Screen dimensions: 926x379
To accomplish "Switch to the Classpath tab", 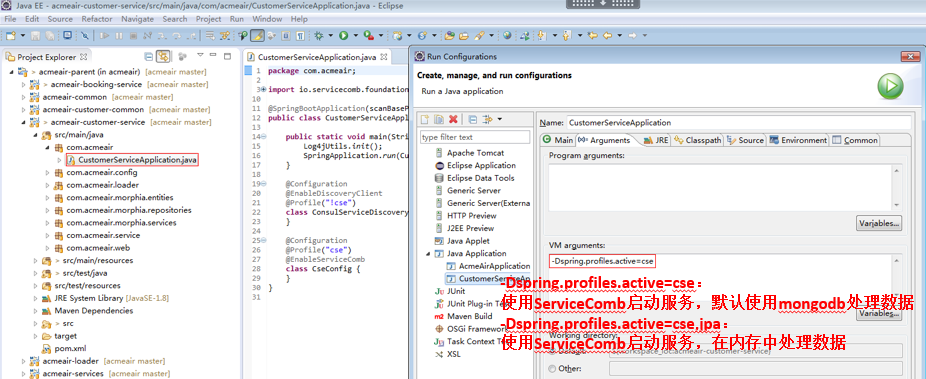I will [699, 141].
